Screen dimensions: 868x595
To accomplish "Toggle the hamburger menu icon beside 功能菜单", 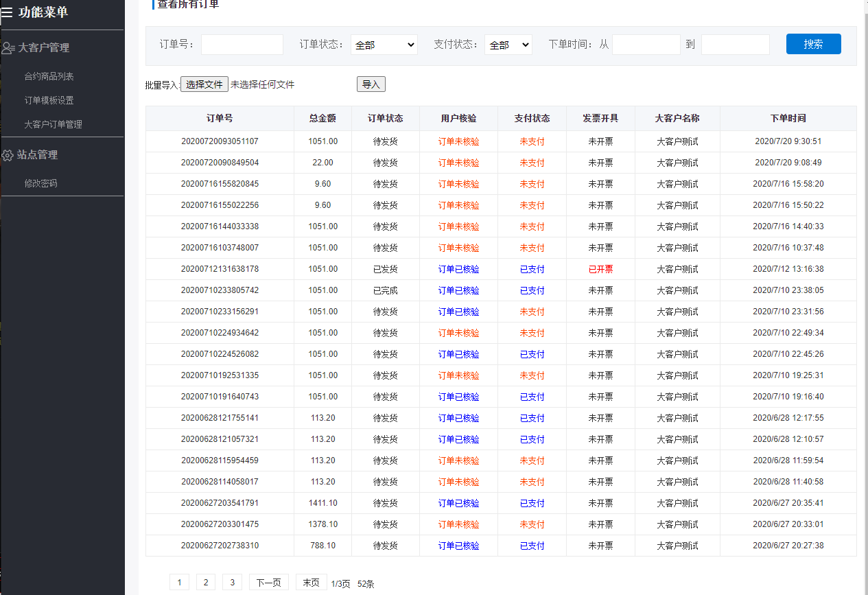I will coord(6,12).
